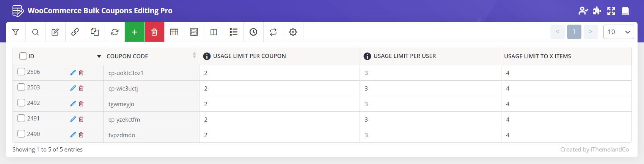Click the fullscreen expand icon in header
Viewport: 644px width, 164px height.
click(611, 11)
